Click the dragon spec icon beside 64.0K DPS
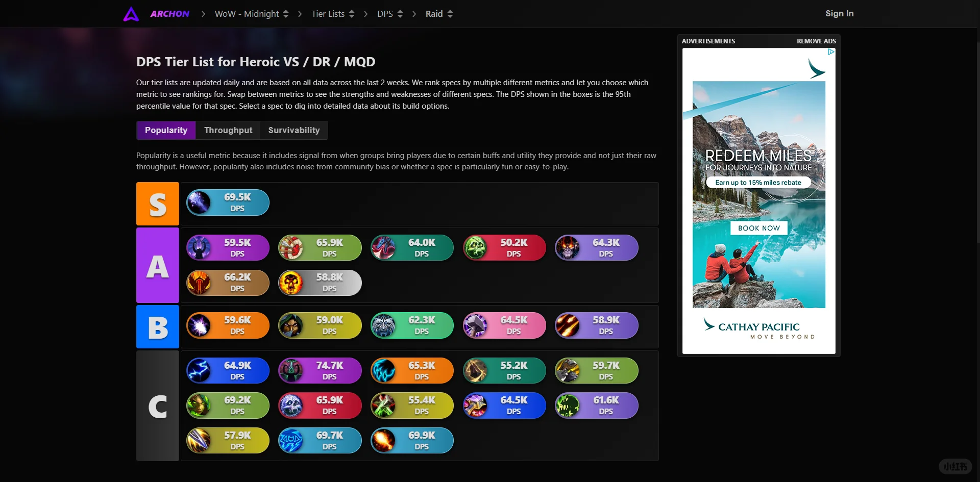The image size is (980, 482). [383, 248]
